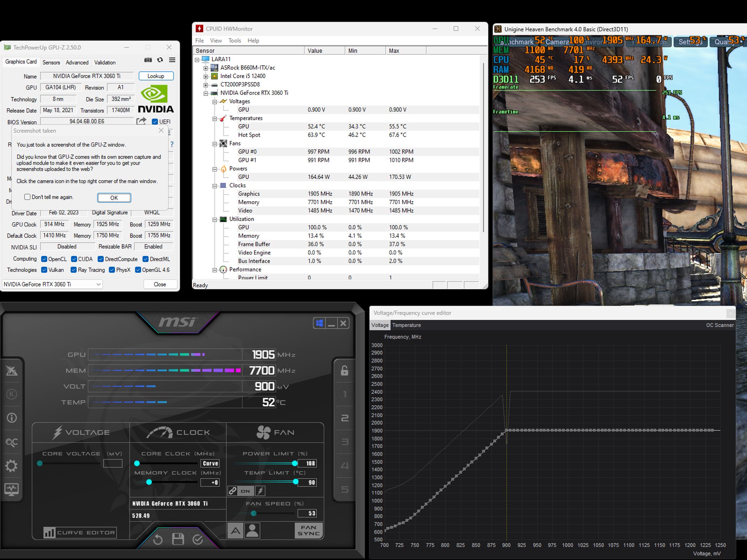The height and width of the screenshot is (560, 747).
Task: Collapse Temperatures group in HWMonitor
Action: coord(215,119)
